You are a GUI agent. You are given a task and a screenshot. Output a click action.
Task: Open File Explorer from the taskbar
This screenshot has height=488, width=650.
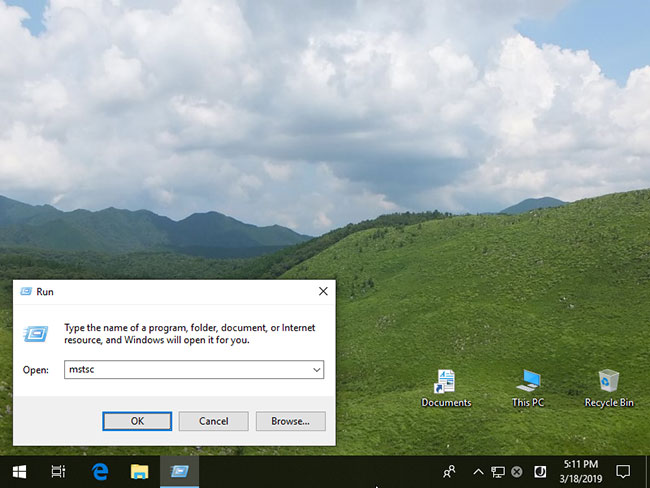pos(139,471)
